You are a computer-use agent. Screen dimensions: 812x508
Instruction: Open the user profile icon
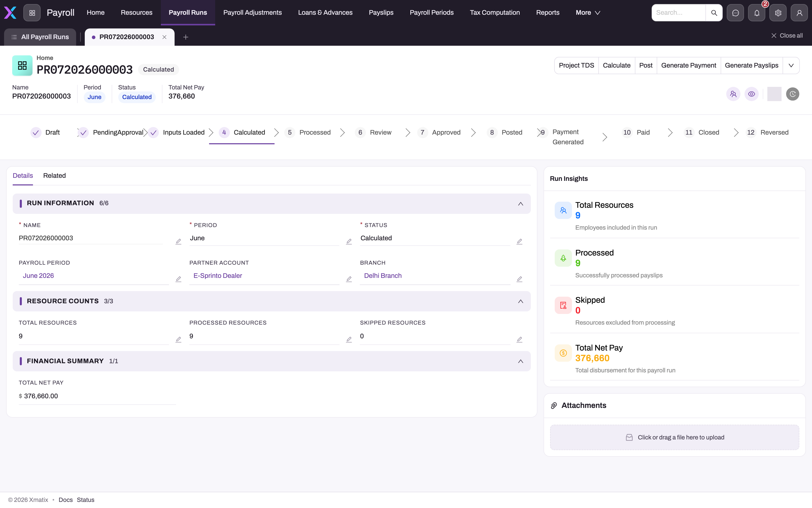[799, 13]
